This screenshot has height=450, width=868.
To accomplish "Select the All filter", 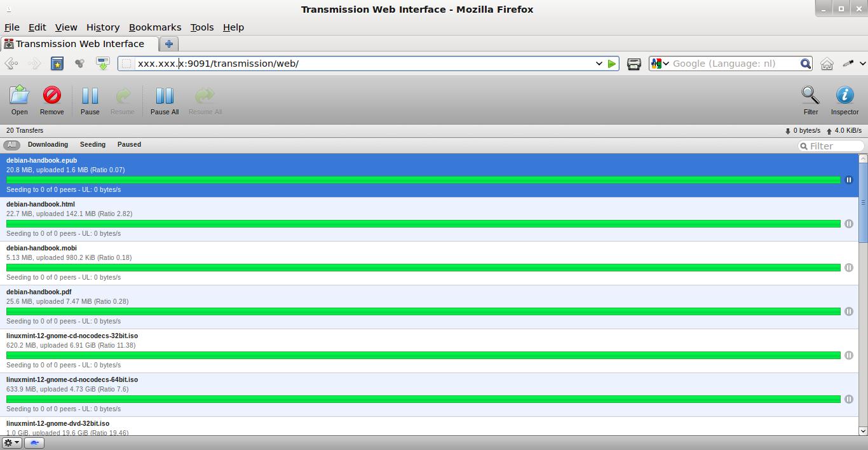I will tap(11, 144).
